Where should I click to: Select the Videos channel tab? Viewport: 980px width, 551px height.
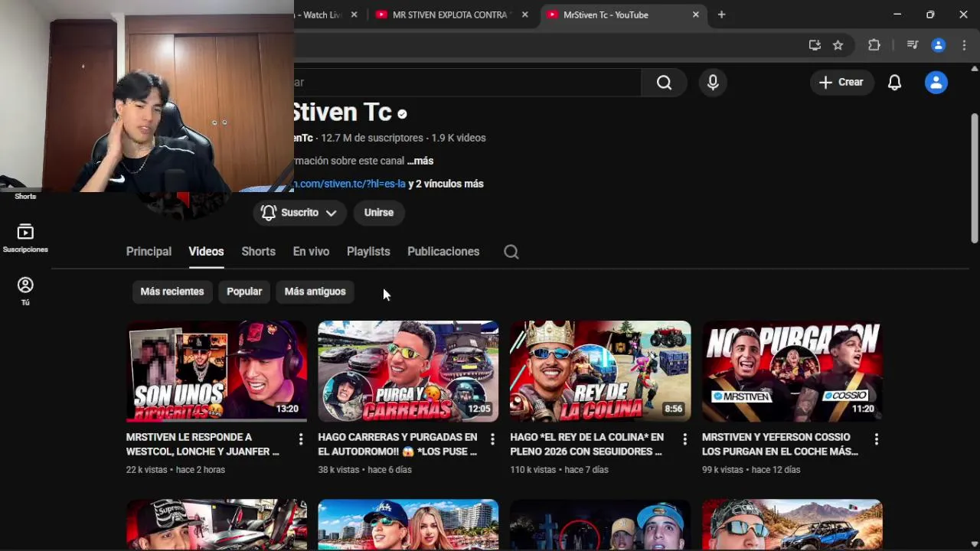click(x=206, y=252)
